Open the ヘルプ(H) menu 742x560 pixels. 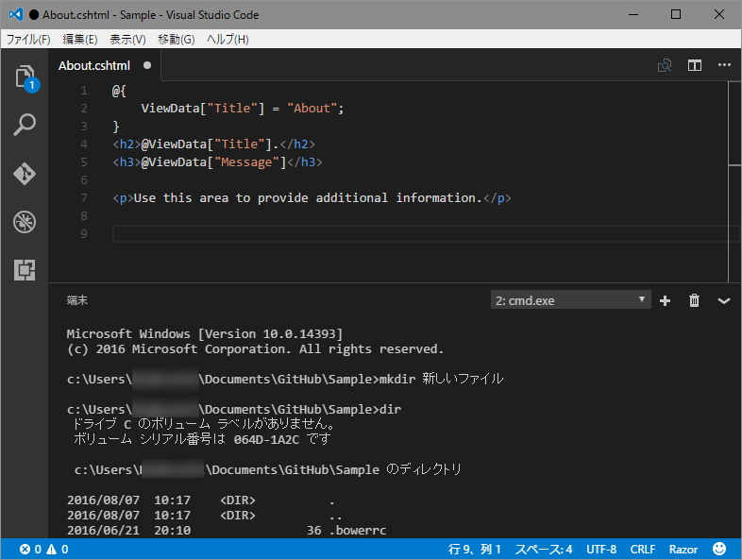coord(228,40)
